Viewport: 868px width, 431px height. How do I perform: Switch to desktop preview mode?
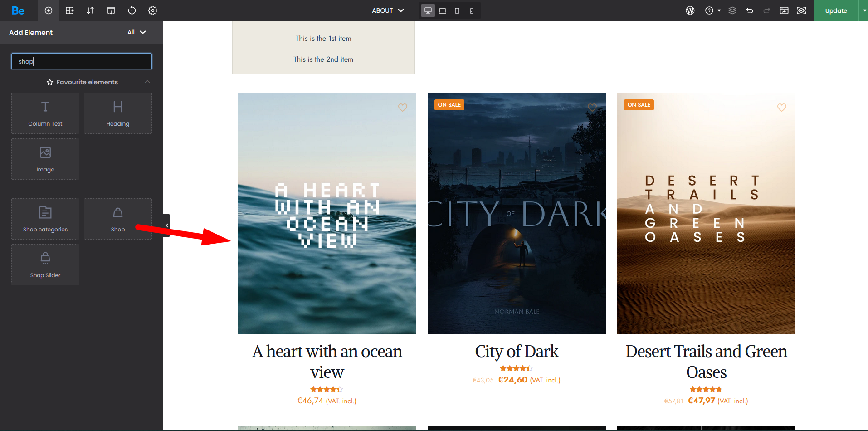[428, 10]
